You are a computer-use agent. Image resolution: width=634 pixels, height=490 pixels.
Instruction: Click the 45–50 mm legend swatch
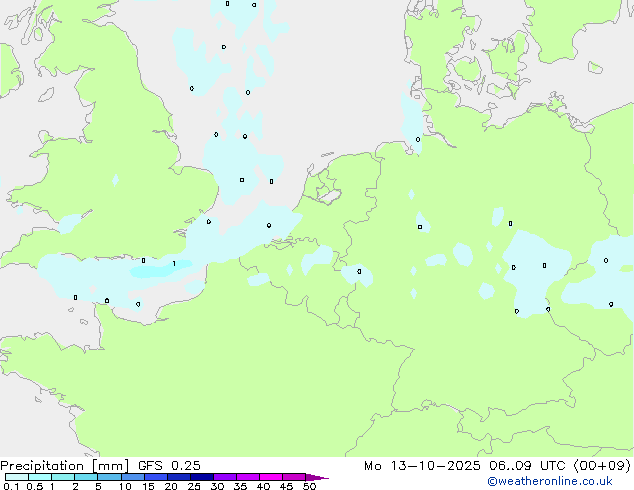point(294,477)
